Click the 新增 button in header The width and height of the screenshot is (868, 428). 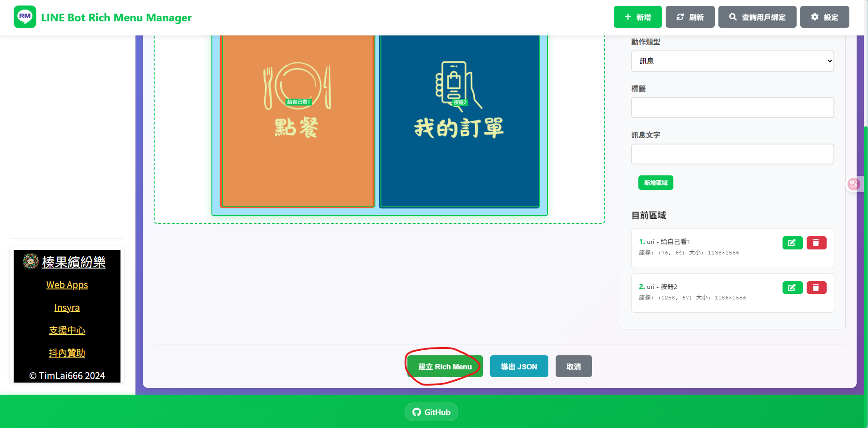coord(637,17)
